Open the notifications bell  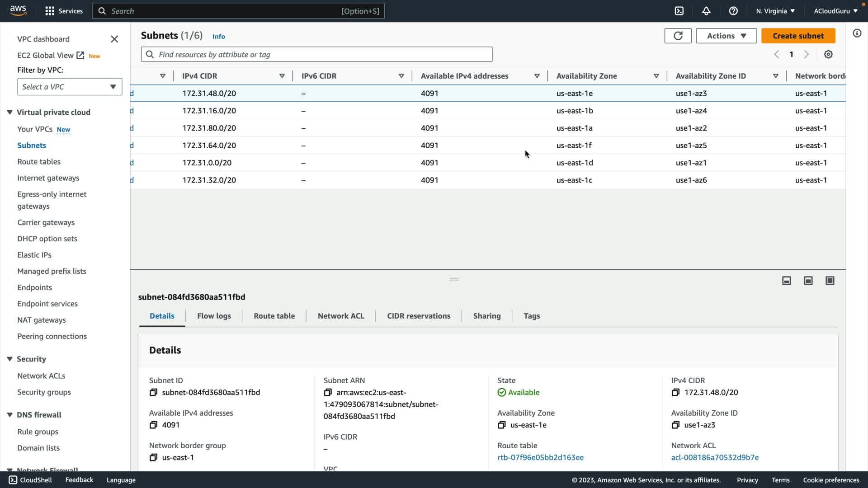pyautogui.click(x=706, y=11)
